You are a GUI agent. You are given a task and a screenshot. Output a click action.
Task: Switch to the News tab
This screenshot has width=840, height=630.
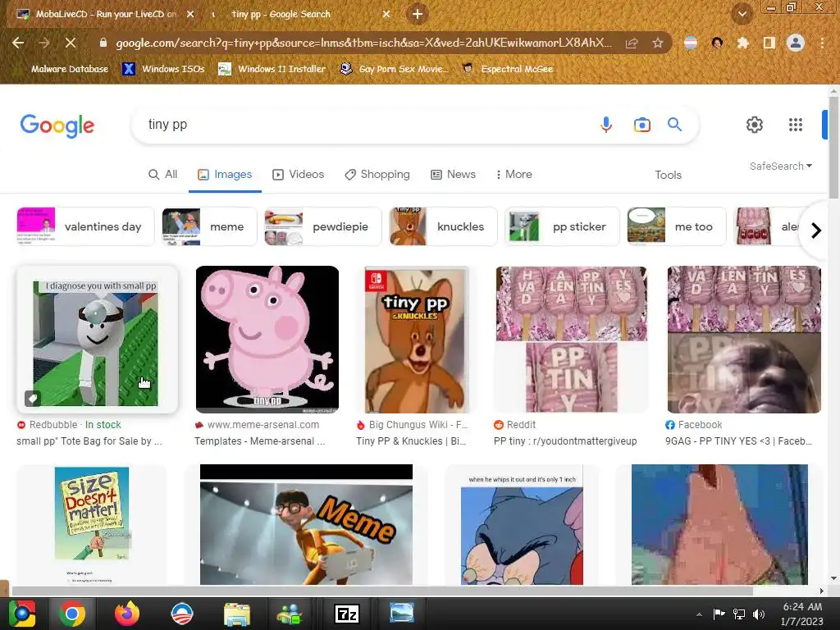click(453, 174)
